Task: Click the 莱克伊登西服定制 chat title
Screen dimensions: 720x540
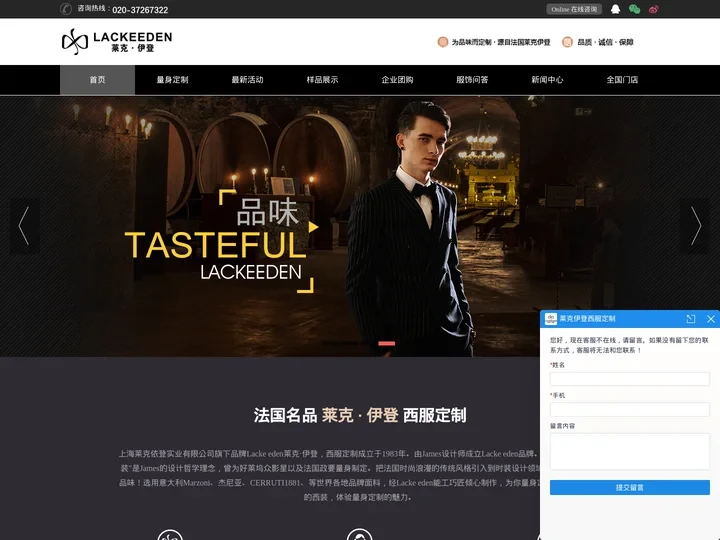Action: point(587,319)
